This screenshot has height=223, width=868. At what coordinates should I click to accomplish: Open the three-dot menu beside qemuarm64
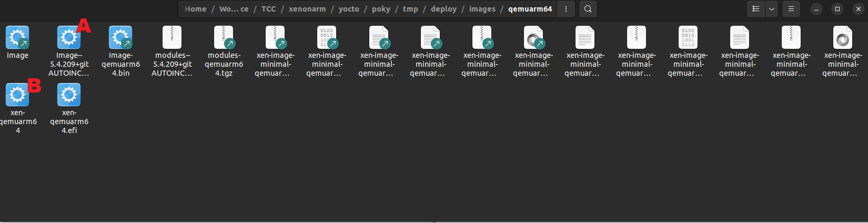(566, 9)
